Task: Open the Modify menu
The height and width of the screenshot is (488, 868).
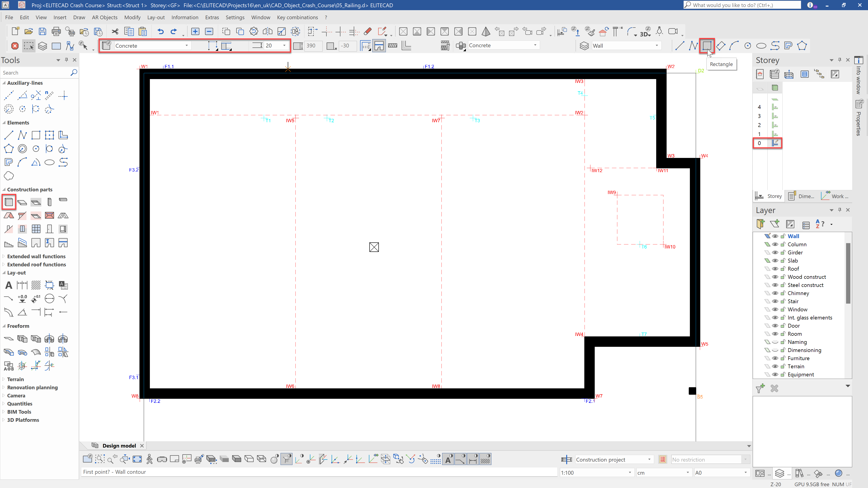Action: point(132,17)
